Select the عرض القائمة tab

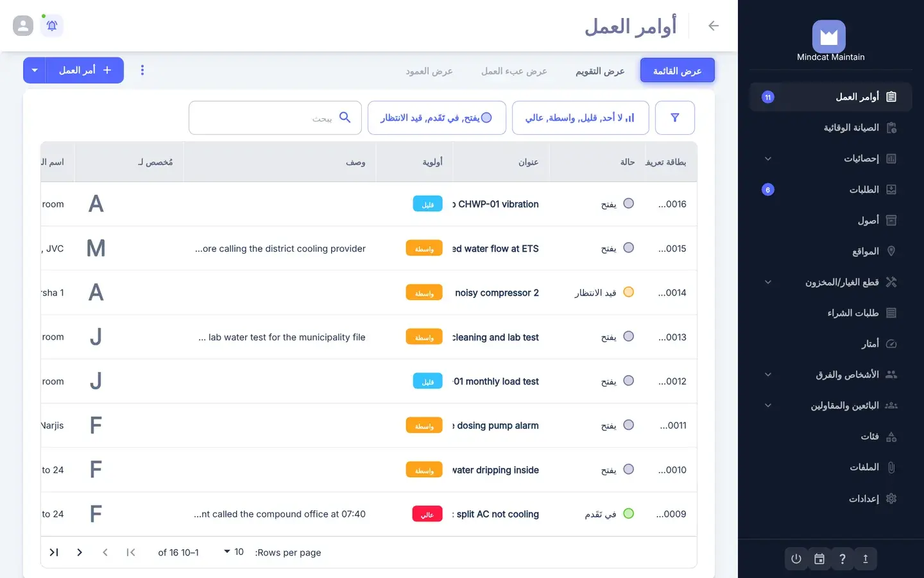point(677,71)
